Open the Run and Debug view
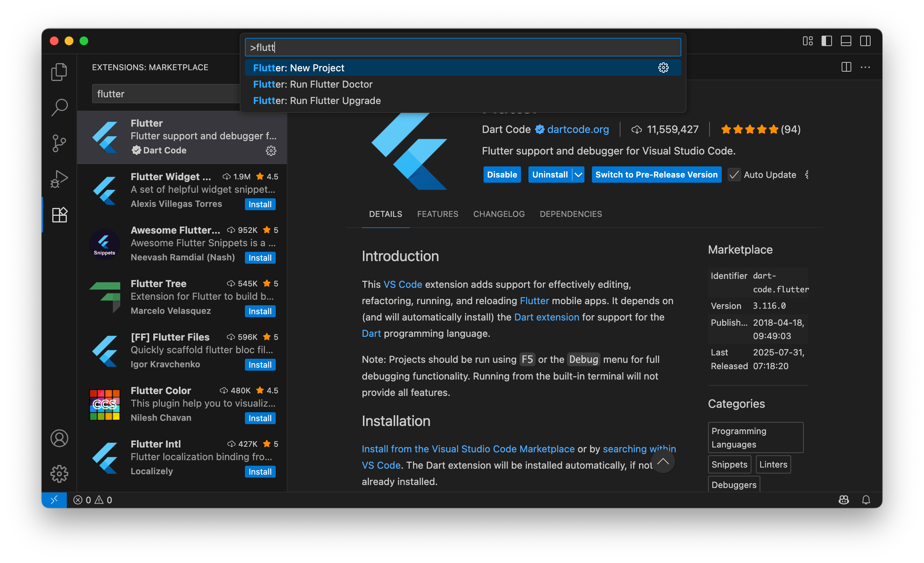Screen dimensions: 924x563 point(59,179)
